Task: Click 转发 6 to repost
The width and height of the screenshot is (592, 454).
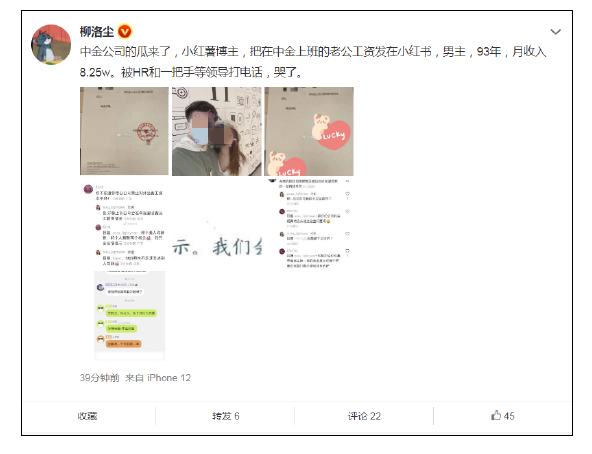Action: click(x=225, y=416)
